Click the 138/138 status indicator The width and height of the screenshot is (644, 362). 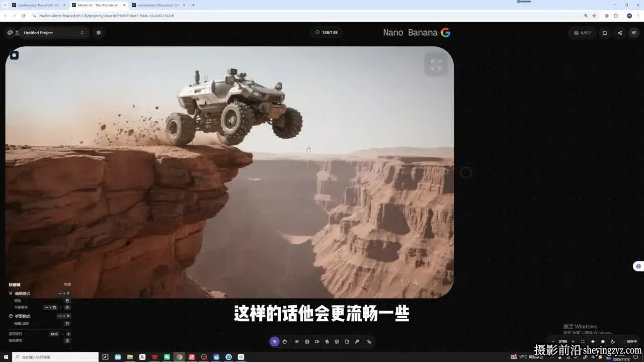(326, 33)
